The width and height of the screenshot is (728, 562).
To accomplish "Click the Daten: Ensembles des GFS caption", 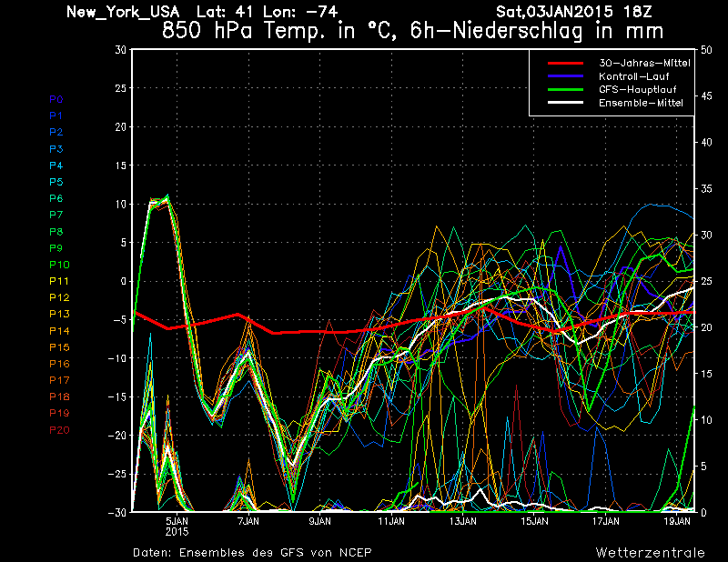I will tap(252, 553).
